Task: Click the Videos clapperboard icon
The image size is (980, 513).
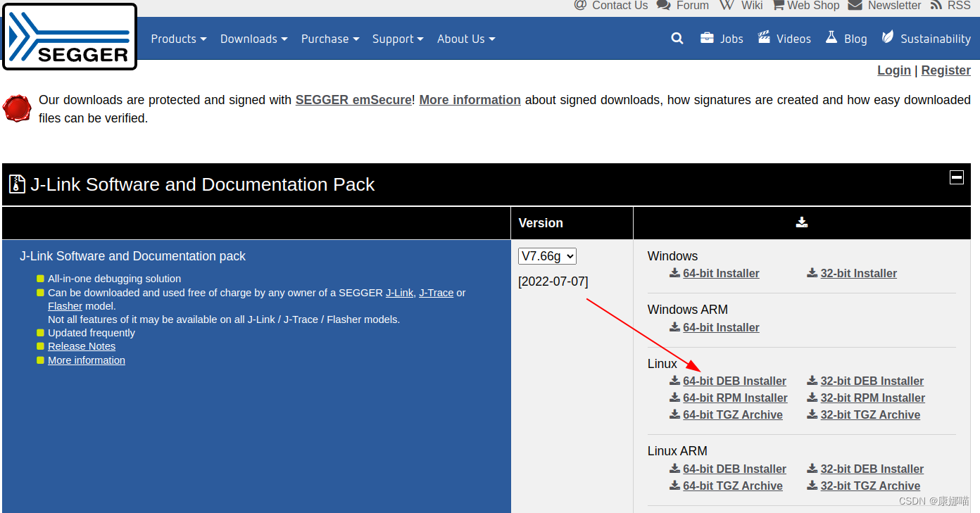Action: tap(764, 38)
